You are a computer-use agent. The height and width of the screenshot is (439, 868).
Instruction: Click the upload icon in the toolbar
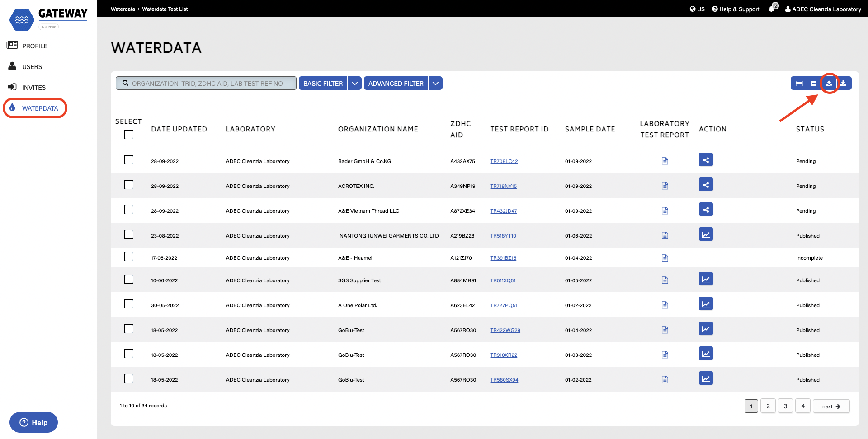tap(829, 84)
